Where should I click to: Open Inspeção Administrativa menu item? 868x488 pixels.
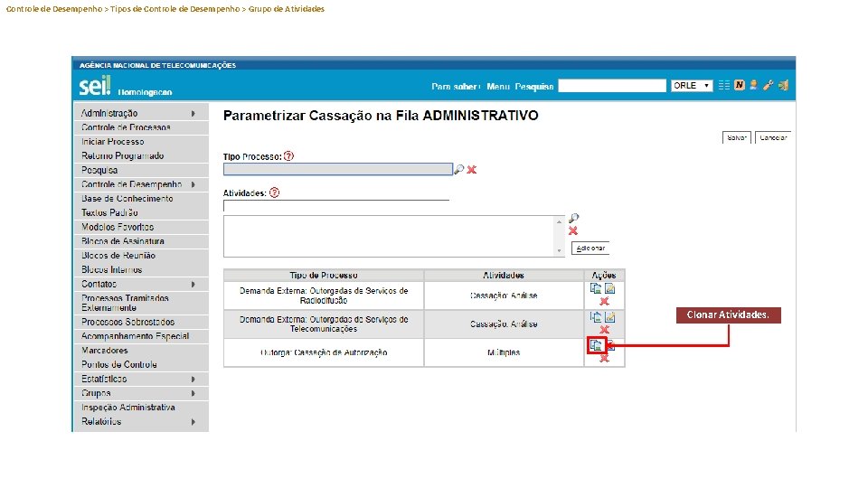(141, 408)
